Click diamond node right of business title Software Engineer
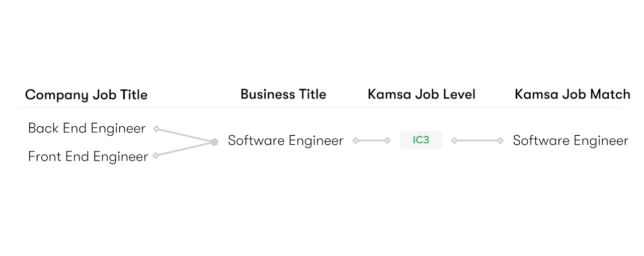The height and width of the screenshot is (256, 644). tap(355, 141)
